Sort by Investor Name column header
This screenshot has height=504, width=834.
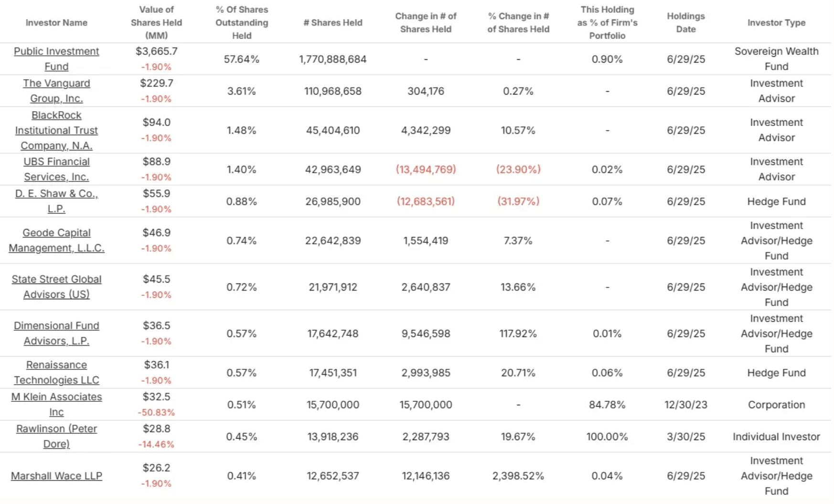[56, 22]
